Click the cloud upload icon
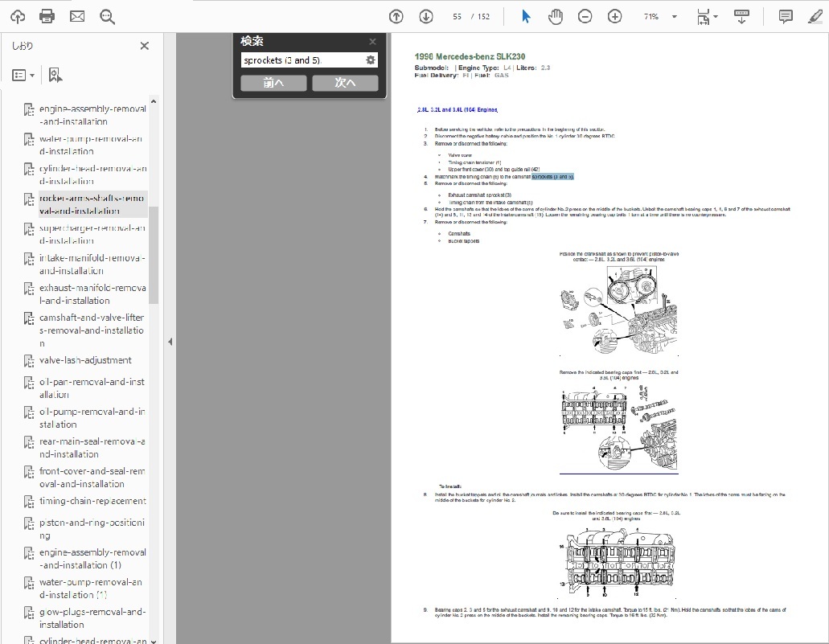The image size is (829, 644). pyautogui.click(x=18, y=16)
